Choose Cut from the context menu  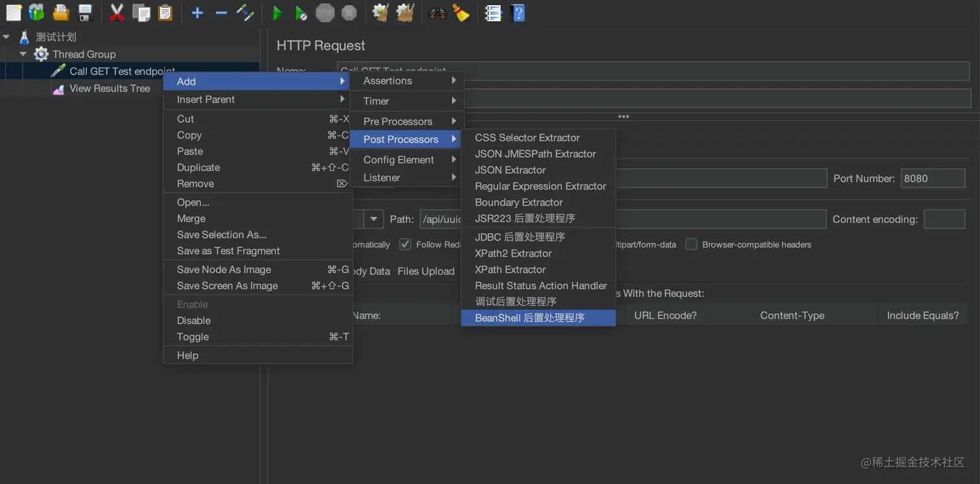[x=257, y=119]
